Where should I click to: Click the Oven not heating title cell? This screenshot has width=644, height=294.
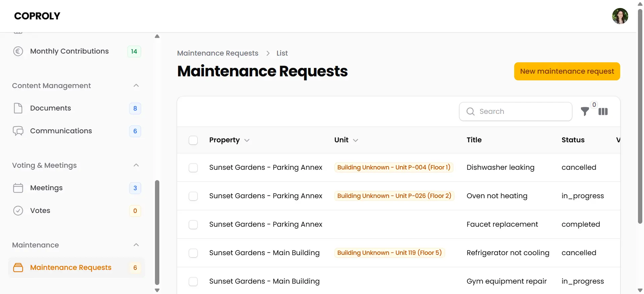(497, 196)
